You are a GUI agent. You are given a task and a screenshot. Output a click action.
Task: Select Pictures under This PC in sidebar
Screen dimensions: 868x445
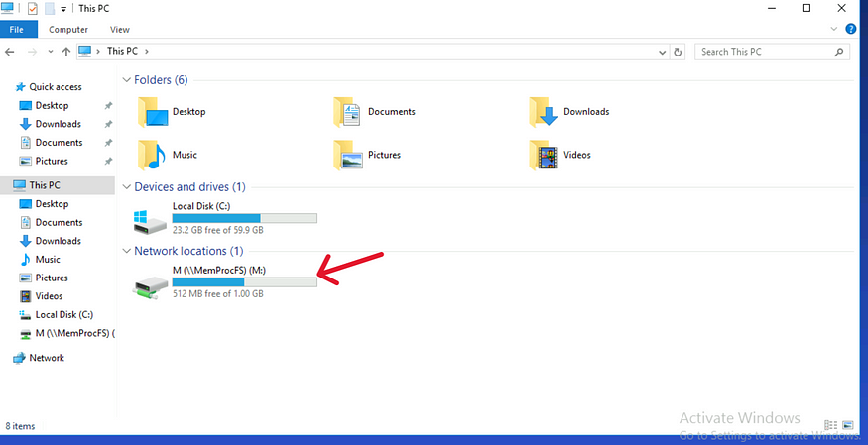pyautogui.click(x=52, y=278)
